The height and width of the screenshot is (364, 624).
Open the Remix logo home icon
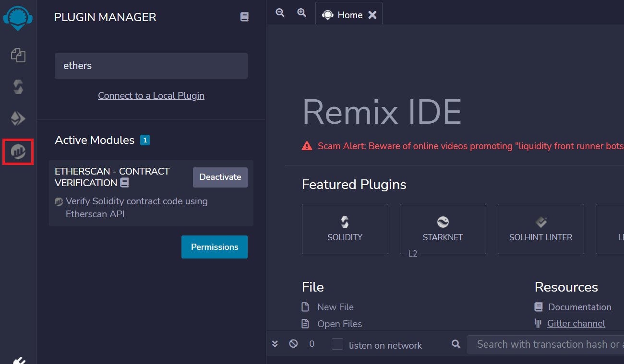(x=18, y=18)
